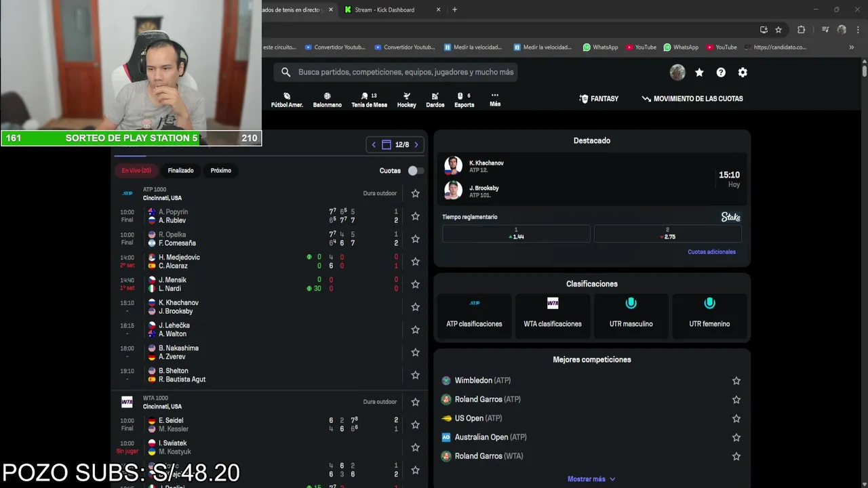Open a new browser tab
The height and width of the screenshot is (488, 868).
click(x=454, y=9)
